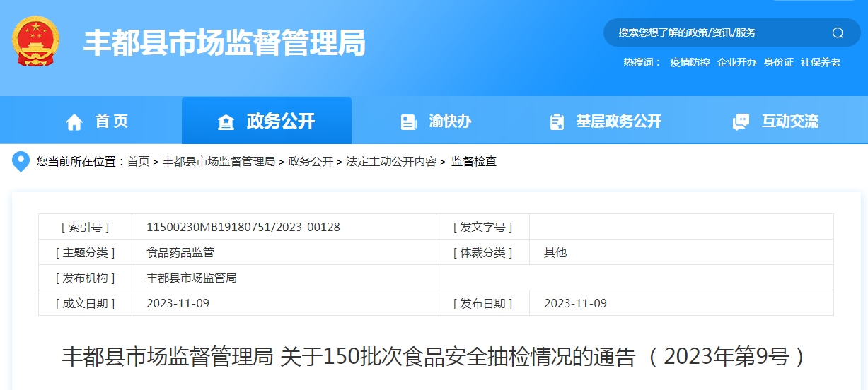This screenshot has height=390, width=868.
Task: Click the home icon beside 首页
Action: [x=74, y=122]
